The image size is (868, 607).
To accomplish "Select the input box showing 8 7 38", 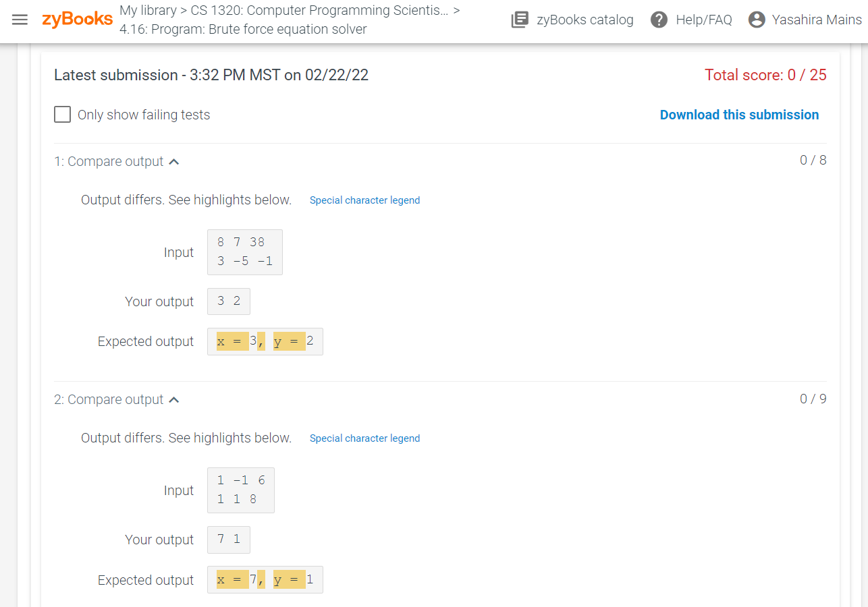I will (244, 252).
